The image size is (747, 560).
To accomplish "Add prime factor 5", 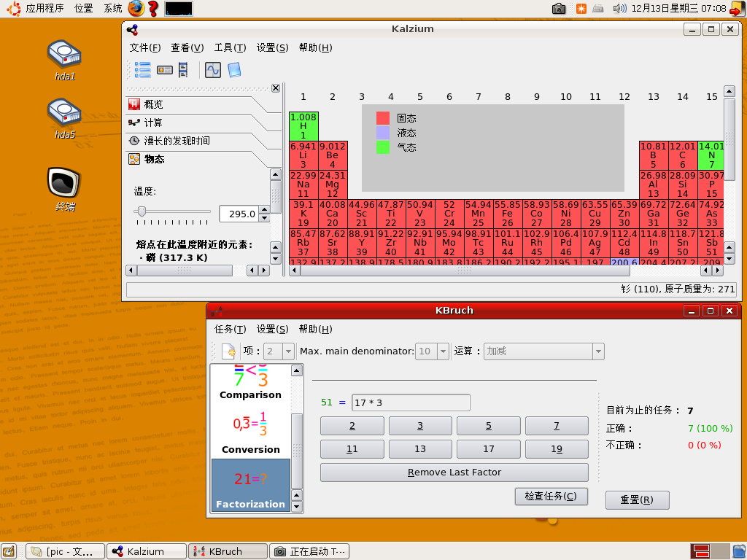I will 489,426.
